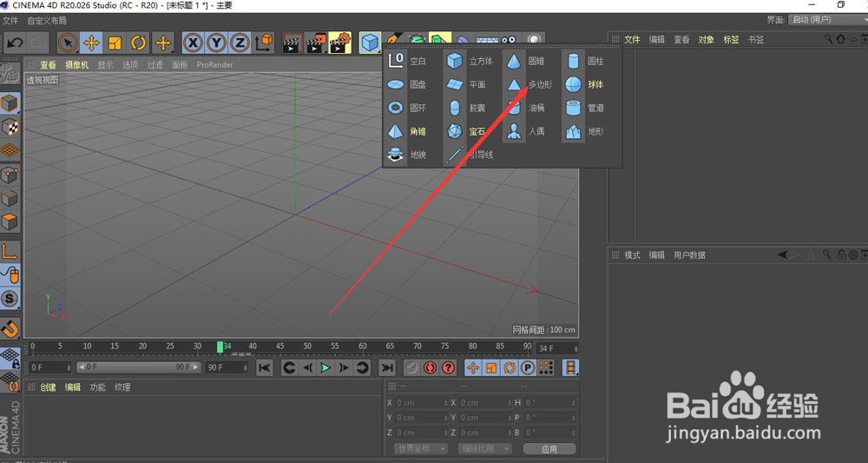868x463 pixels.
Task: Open viewport 摄像机 menu
Action: click(76, 65)
